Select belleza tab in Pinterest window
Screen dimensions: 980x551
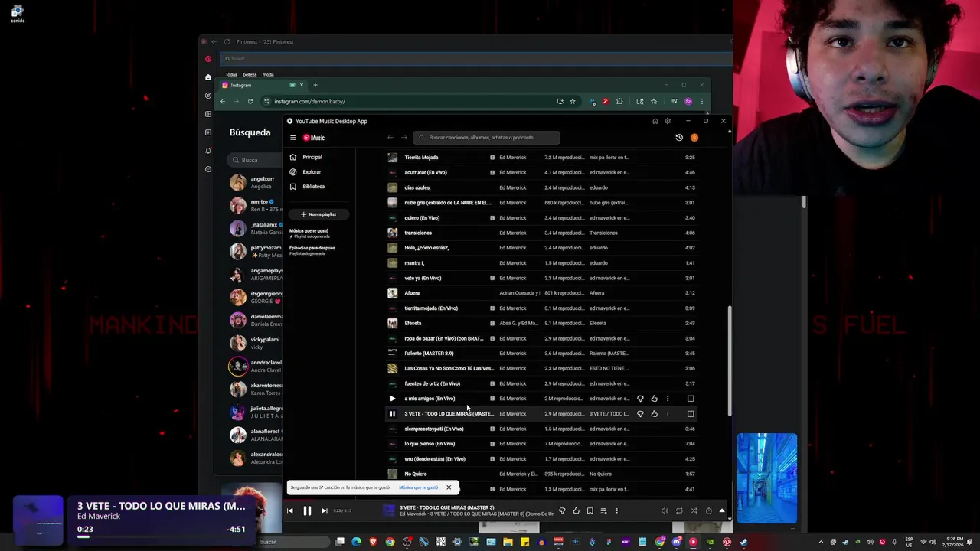click(x=250, y=74)
